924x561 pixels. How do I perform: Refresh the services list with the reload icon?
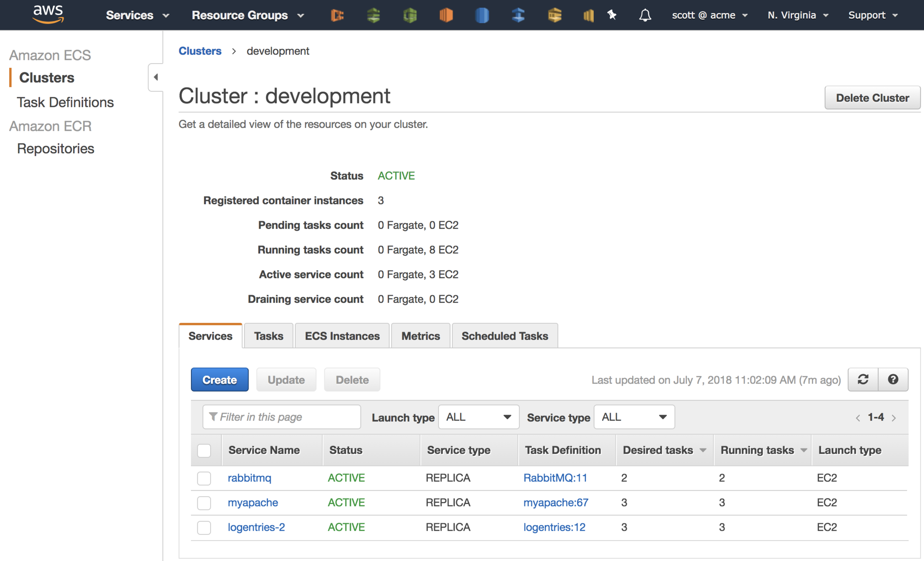click(x=863, y=379)
